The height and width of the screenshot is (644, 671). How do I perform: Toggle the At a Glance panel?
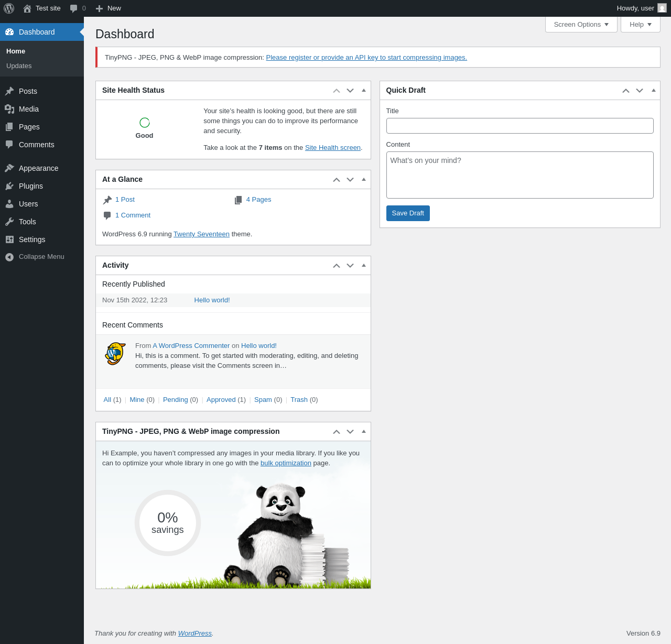point(364,179)
